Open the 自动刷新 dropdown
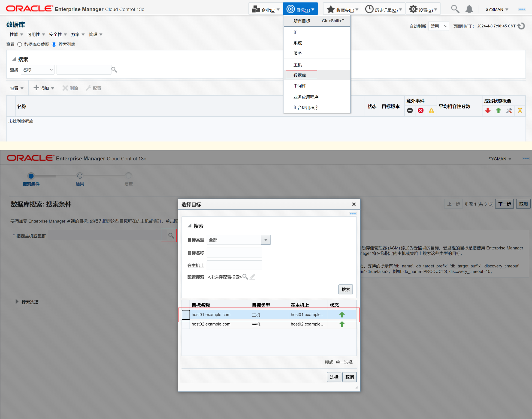This screenshot has width=532, height=419. click(439, 26)
